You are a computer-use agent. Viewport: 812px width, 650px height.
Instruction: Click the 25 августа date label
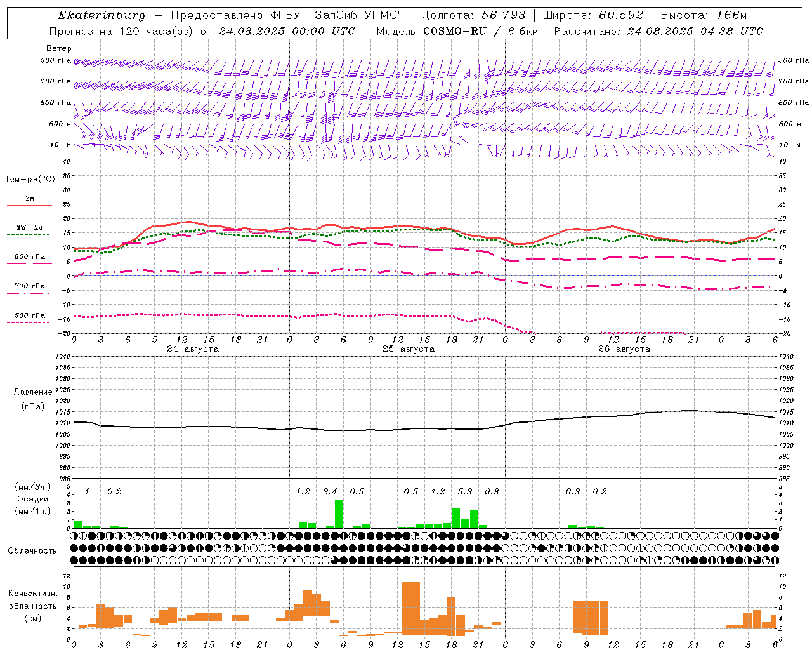click(409, 349)
